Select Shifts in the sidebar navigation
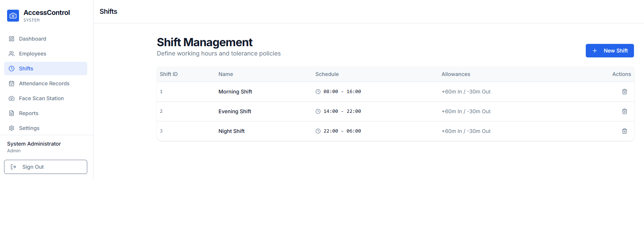The width and height of the screenshot is (644, 251). point(26,69)
